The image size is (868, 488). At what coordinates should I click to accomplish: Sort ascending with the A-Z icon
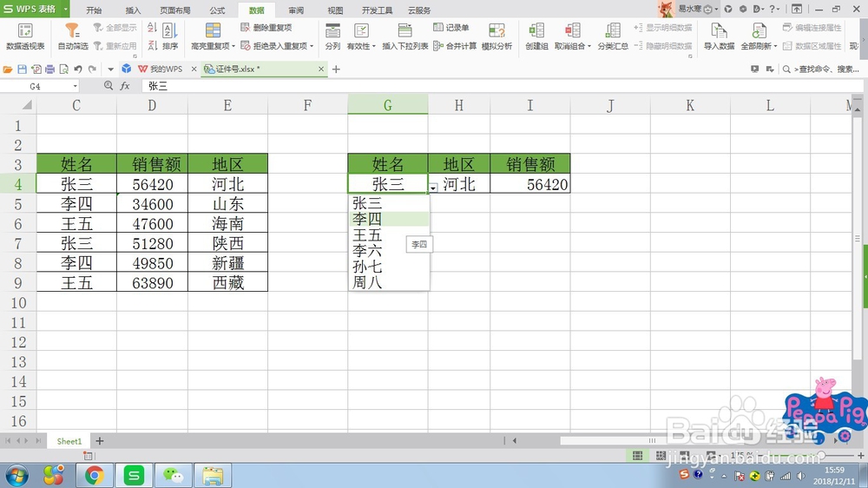coord(152,28)
